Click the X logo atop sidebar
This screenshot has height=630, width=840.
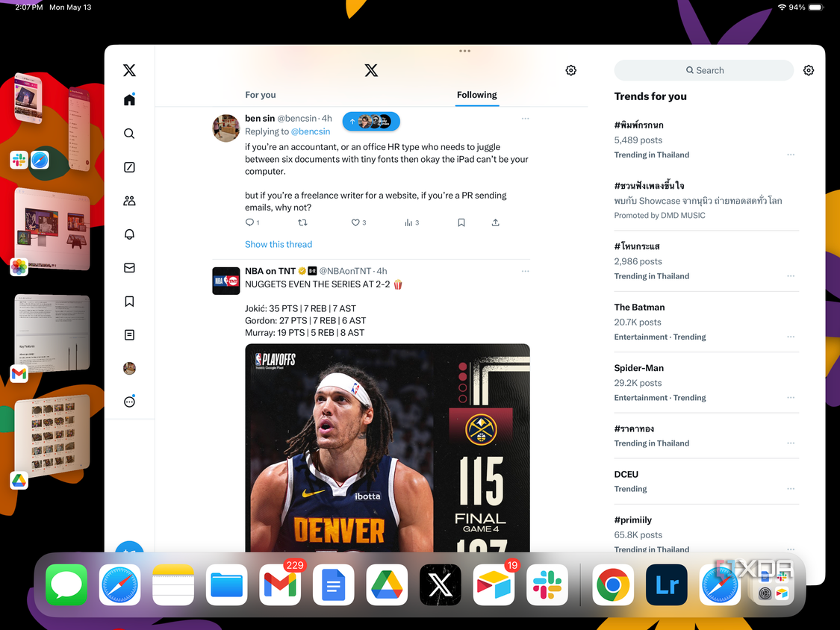pos(129,70)
